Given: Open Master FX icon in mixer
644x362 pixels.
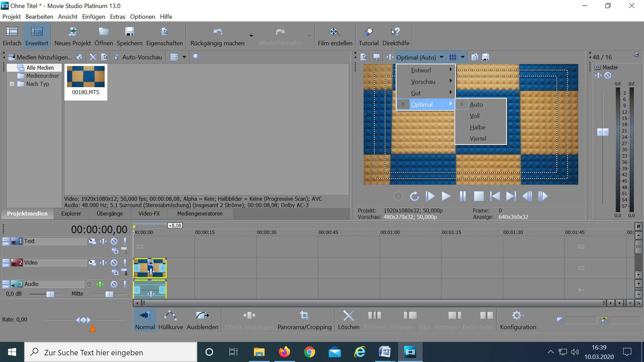Looking at the screenshot, I should click(598, 75).
